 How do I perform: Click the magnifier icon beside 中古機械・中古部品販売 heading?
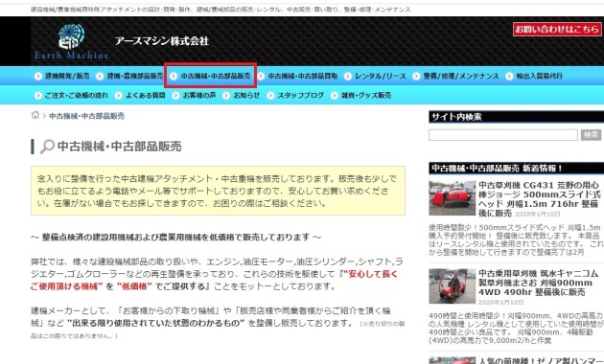click(47, 147)
